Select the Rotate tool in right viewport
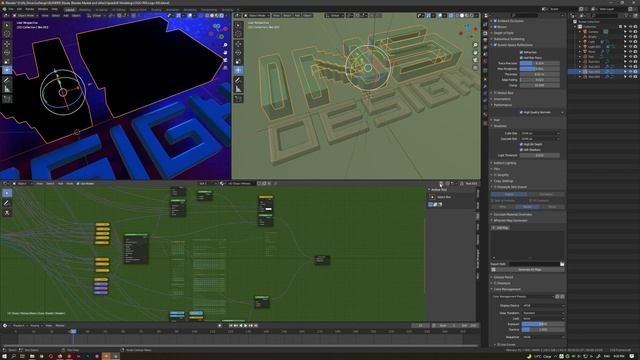 pos(238,53)
